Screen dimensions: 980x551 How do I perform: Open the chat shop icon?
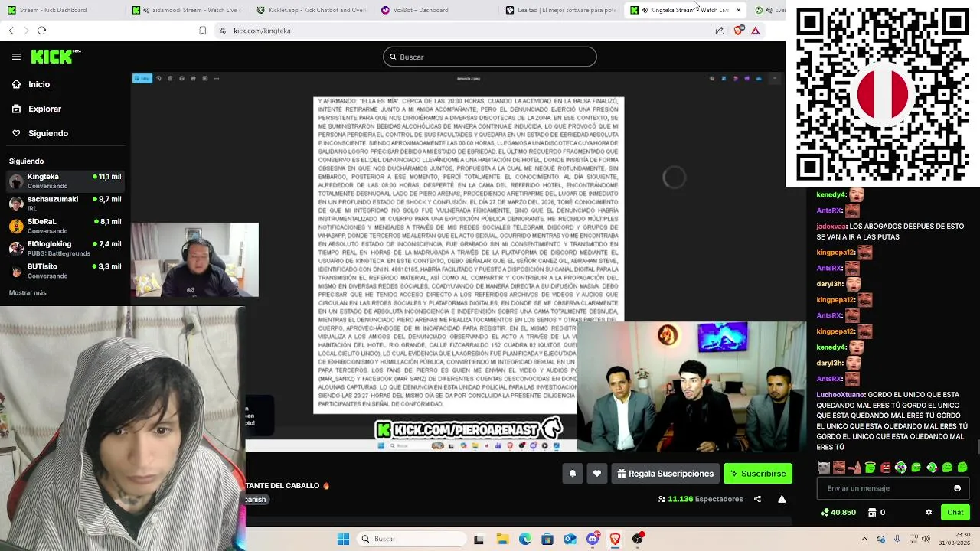[x=871, y=512]
